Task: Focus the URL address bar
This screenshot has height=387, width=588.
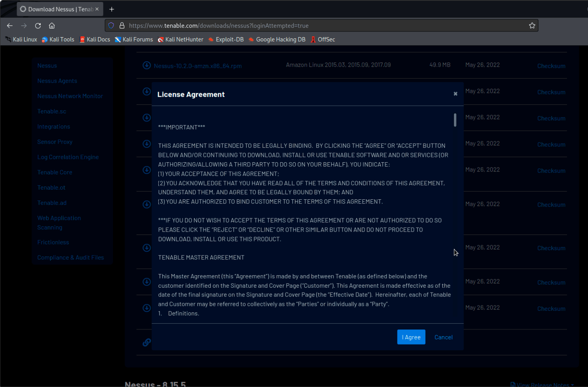Action: pyautogui.click(x=321, y=25)
